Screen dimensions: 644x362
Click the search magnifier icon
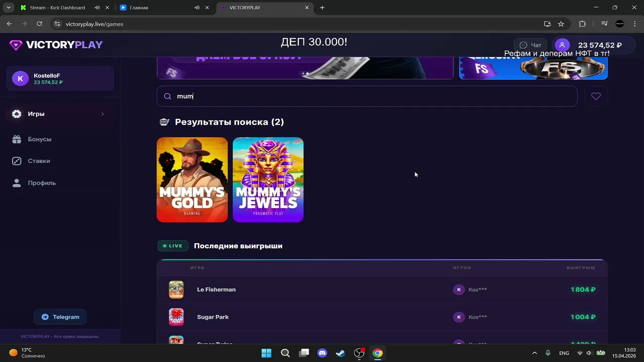168,96
